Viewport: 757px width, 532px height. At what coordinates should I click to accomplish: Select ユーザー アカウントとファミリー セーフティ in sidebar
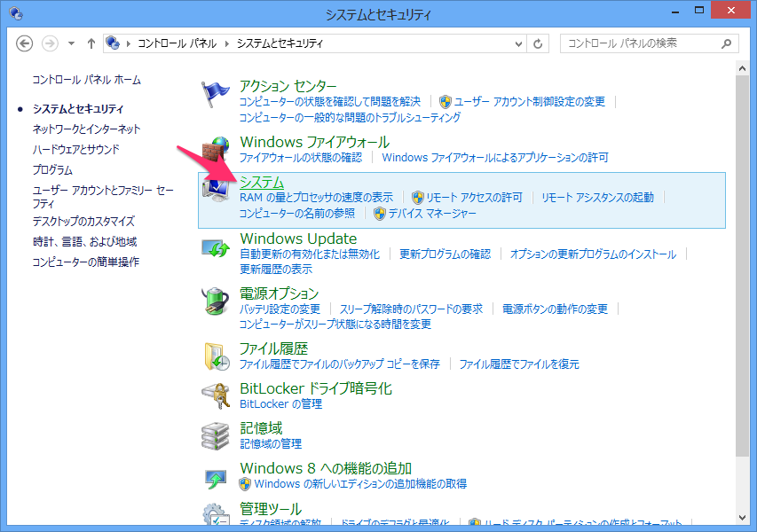pos(103,197)
